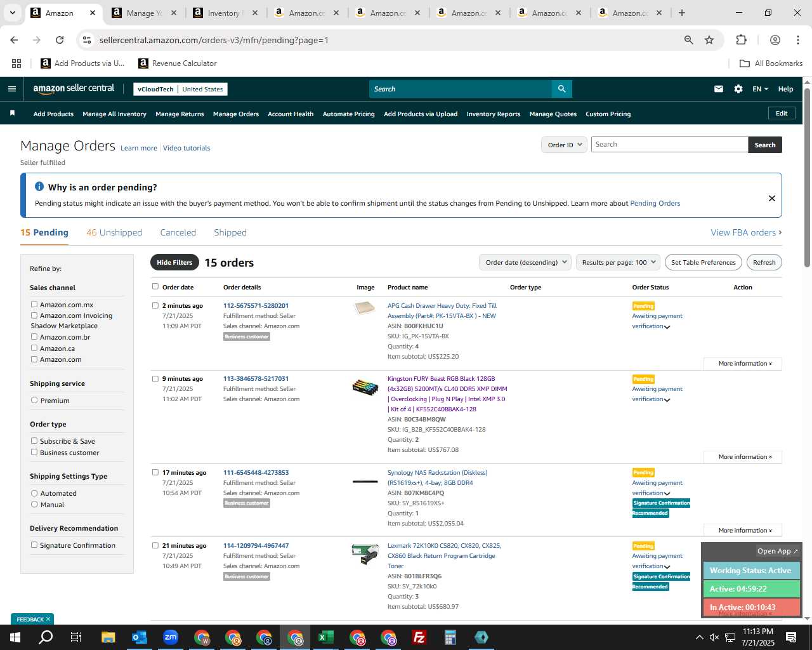
Task: Go back using the browser back arrow
Action: click(x=14, y=40)
